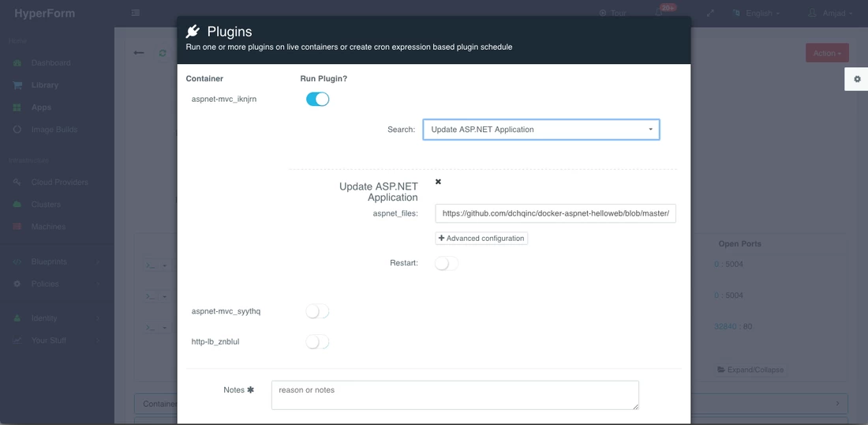The width and height of the screenshot is (868, 425).
Task: Click the Machines icon
Action: (x=17, y=227)
